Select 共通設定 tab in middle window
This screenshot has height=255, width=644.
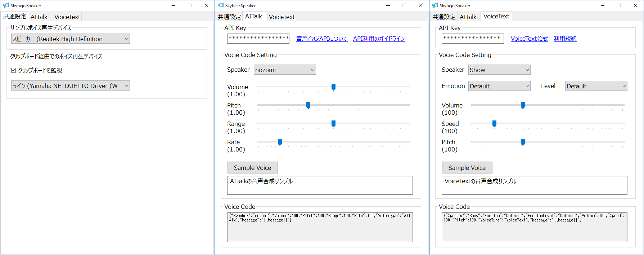(x=229, y=17)
